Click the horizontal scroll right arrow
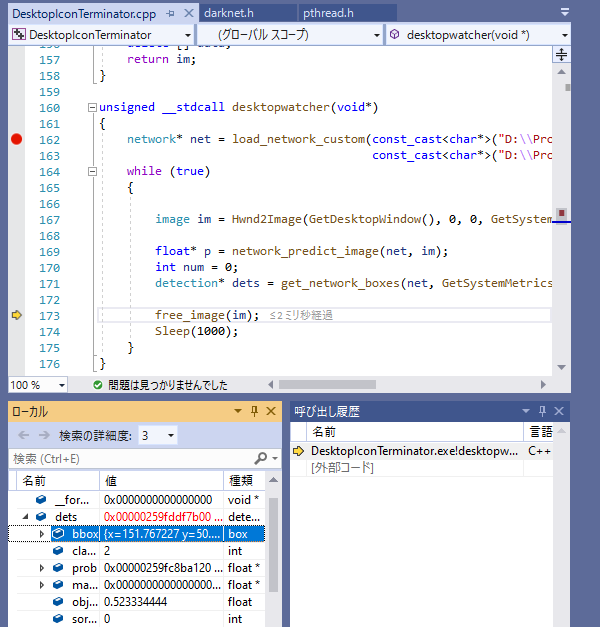 (543, 385)
